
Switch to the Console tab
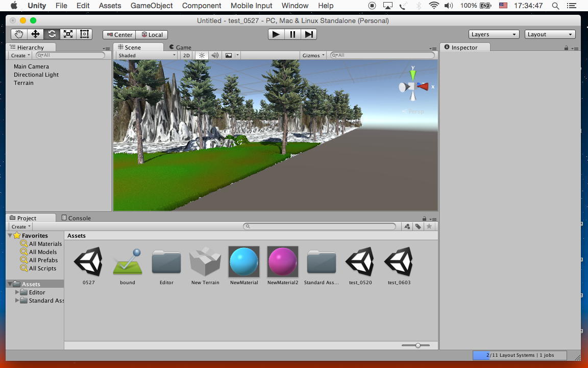[x=76, y=218]
